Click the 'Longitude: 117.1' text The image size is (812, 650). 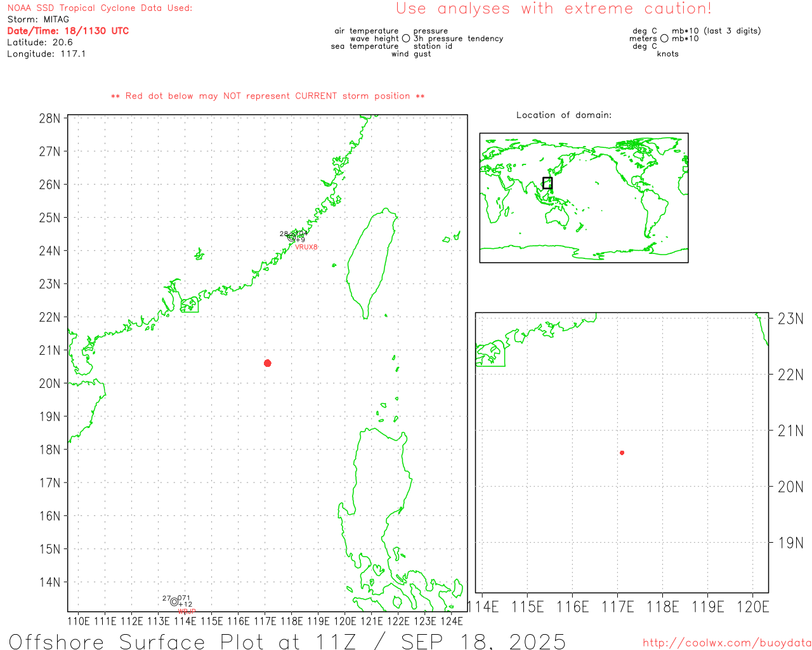click(x=46, y=54)
